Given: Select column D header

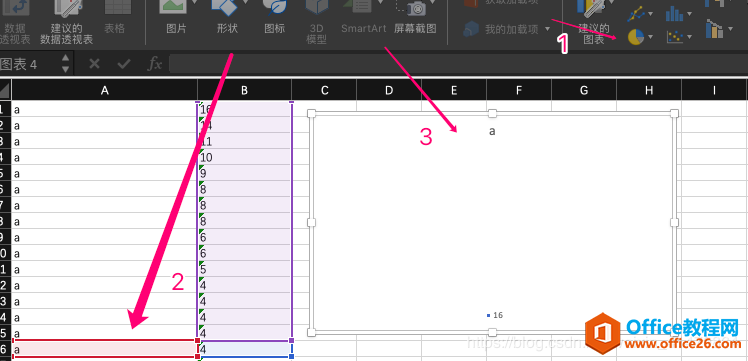Looking at the screenshot, I should pyautogui.click(x=389, y=90).
